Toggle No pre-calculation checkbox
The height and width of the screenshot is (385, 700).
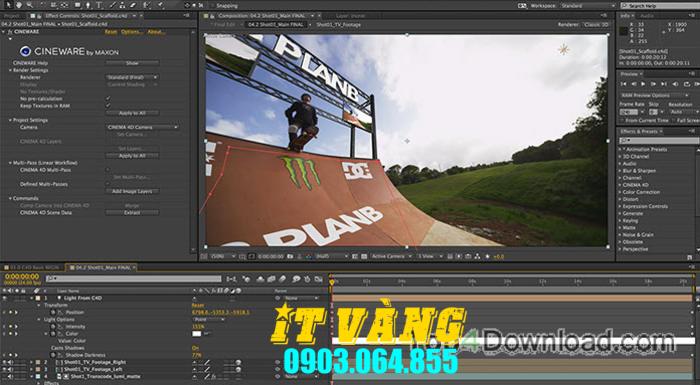pyautogui.click(x=108, y=98)
